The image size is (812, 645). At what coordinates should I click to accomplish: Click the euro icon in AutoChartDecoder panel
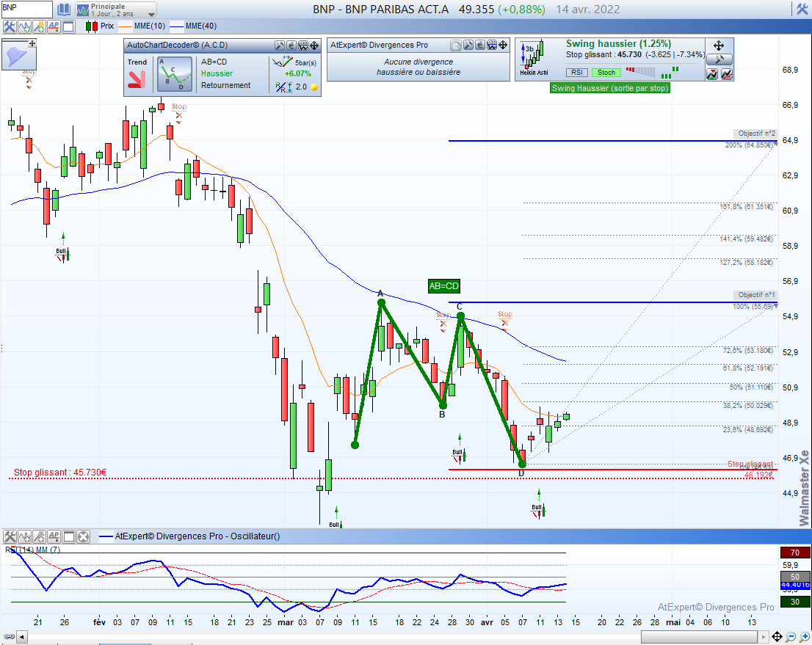[x=291, y=45]
